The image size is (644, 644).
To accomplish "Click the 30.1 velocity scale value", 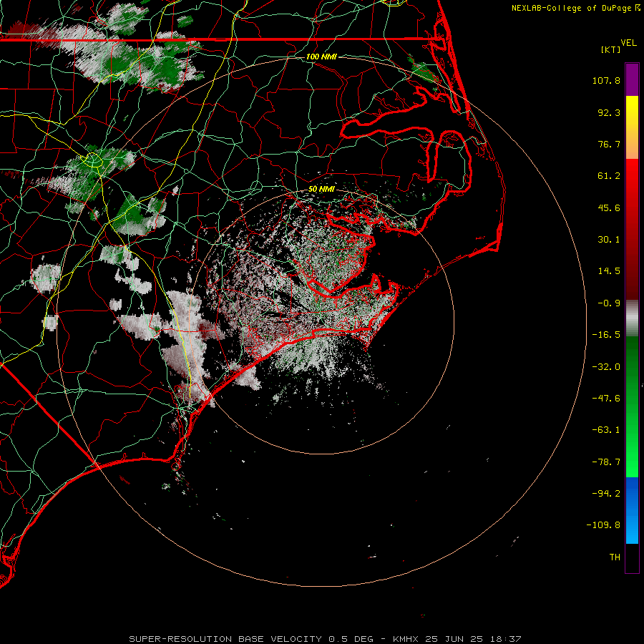I will (609, 240).
